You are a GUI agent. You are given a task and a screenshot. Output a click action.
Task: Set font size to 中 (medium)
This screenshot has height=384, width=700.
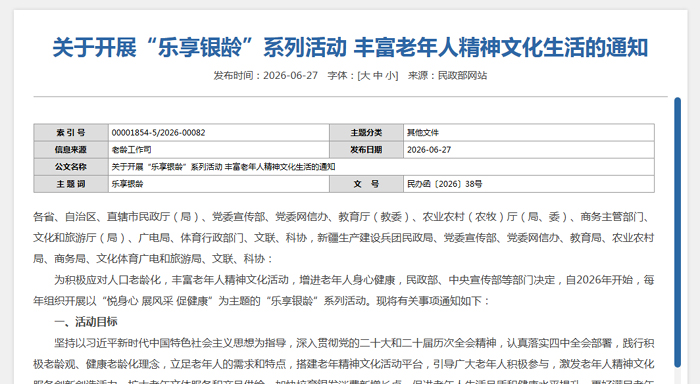(x=378, y=75)
